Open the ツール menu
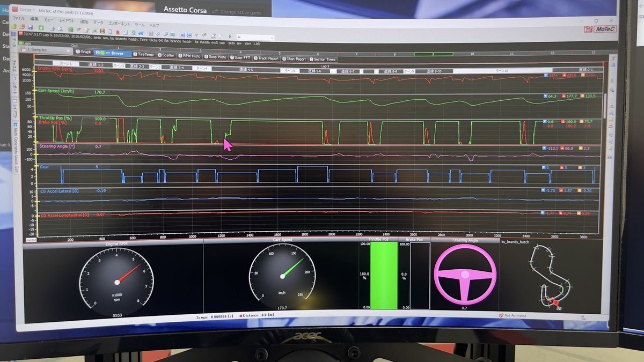This screenshot has height=362, width=644. (x=139, y=25)
